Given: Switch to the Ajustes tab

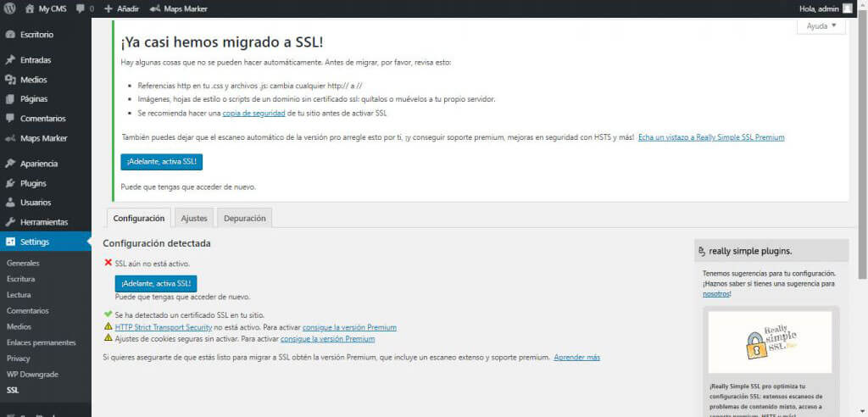Looking at the screenshot, I should point(194,218).
